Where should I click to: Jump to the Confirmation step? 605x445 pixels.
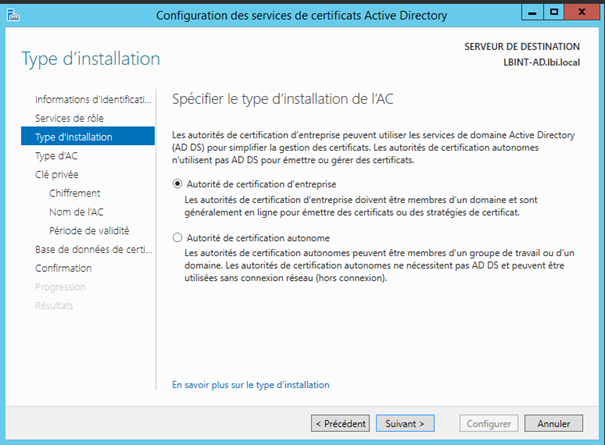pyautogui.click(x=63, y=268)
